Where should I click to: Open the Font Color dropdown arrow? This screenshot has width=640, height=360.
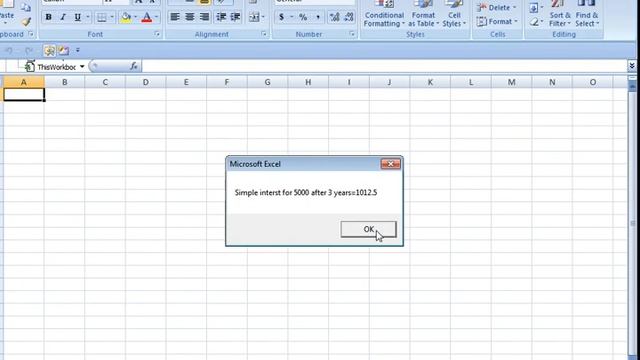tap(157, 18)
